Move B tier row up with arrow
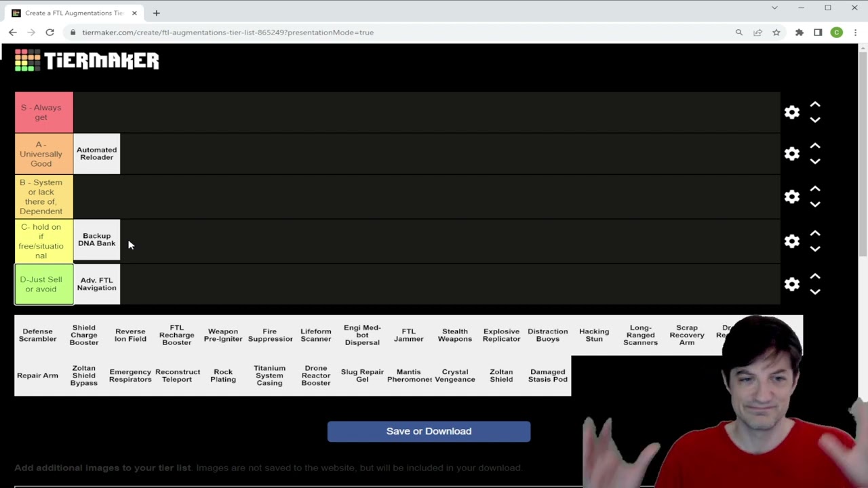868x488 pixels. click(x=815, y=188)
